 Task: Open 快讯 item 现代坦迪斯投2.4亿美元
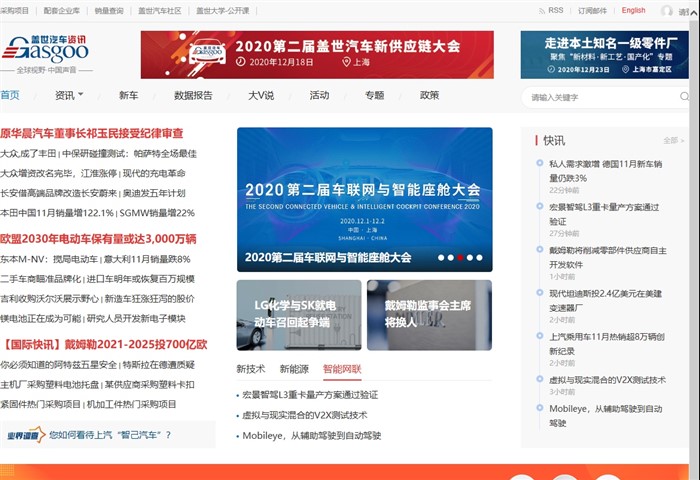(605, 301)
